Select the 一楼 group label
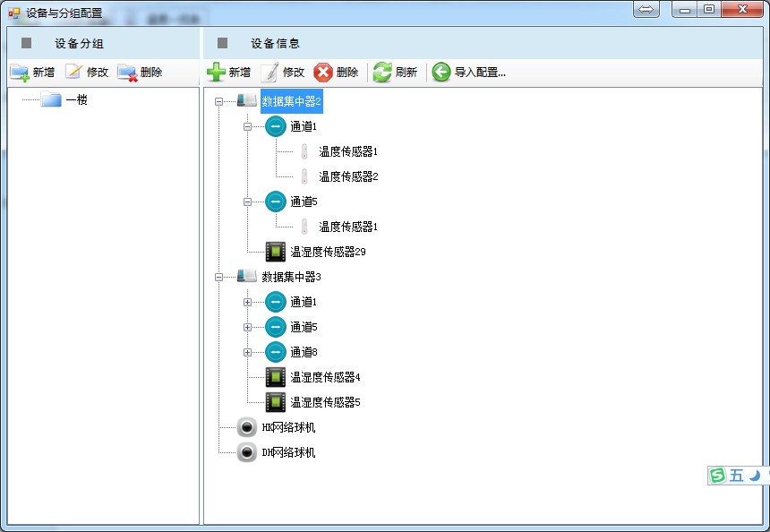The width and height of the screenshot is (770, 532). [x=77, y=99]
